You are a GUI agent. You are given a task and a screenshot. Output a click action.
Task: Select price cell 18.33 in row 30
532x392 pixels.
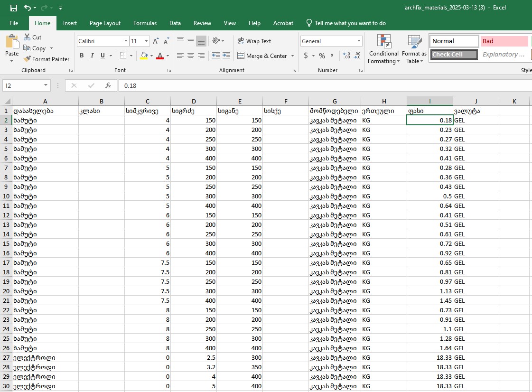pyautogui.click(x=430, y=386)
